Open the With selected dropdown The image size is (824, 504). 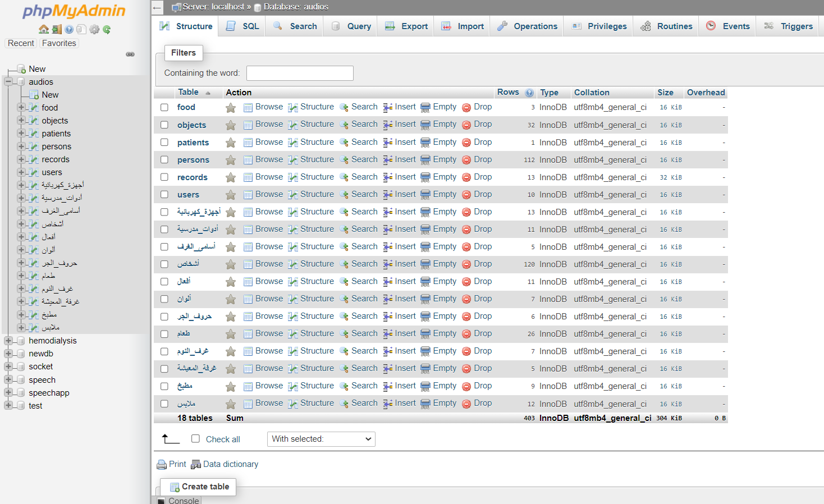[321, 439]
